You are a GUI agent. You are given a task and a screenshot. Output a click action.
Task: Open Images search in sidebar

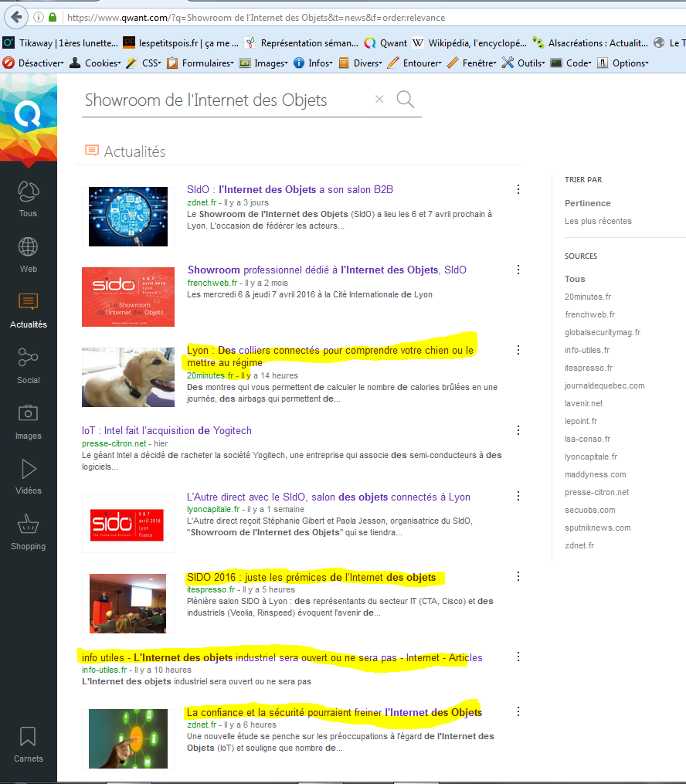coord(28,420)
